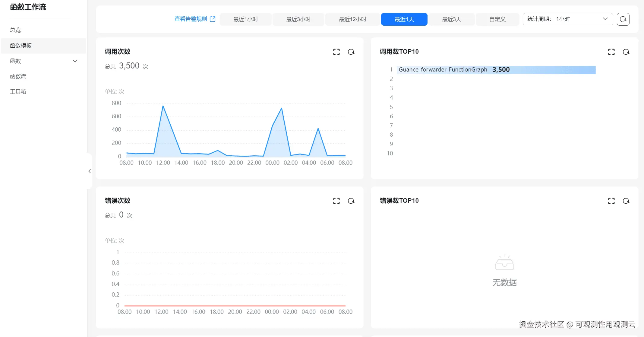644x337 pixels.
Task: Click the Guance_forwarder_FunctionGraph bar
Action: pyautogui.click(x=496, y=70)
